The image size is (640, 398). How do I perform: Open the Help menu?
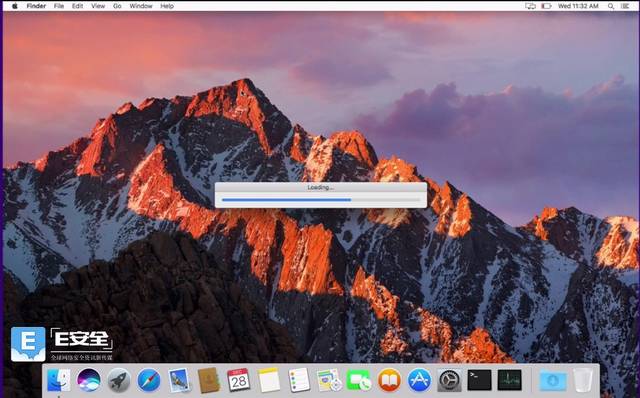(167, 6)
